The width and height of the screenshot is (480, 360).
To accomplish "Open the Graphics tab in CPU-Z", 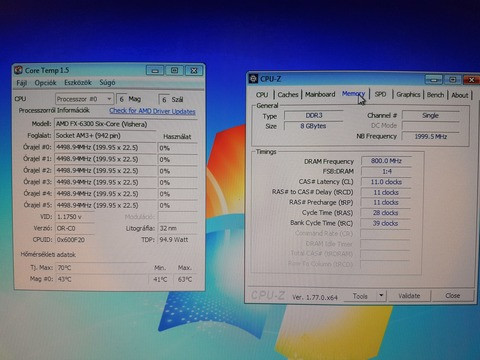I will click(x=408, y=95).
